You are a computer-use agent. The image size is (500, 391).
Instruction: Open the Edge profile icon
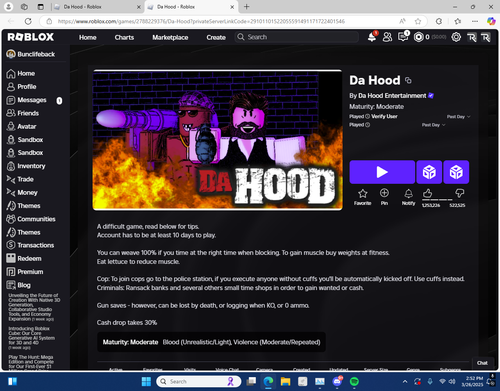(9, 7)
